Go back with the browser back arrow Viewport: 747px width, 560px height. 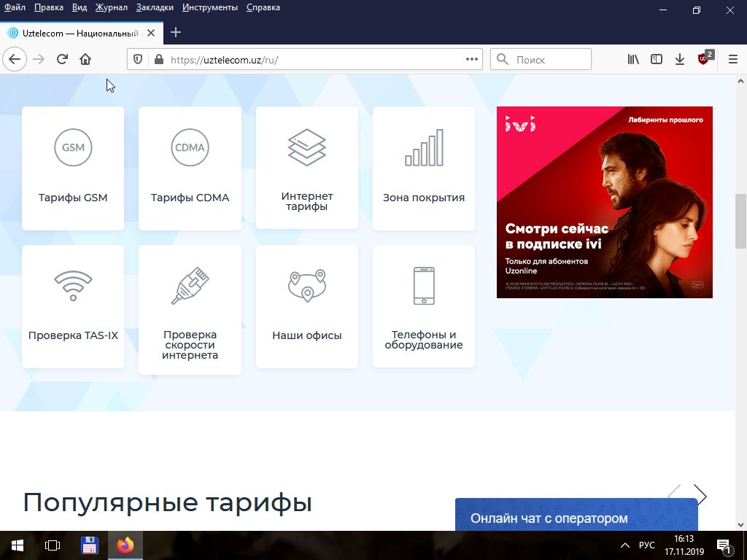(x=15, y=60)
